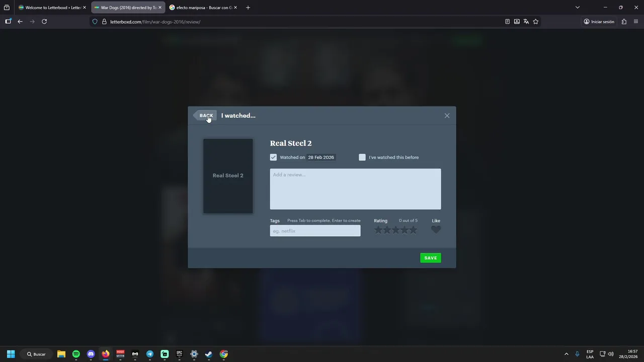This screenshot has width=644, height=362.
Task: Click the tracking protection shield icon
Action: pos(95,22)
